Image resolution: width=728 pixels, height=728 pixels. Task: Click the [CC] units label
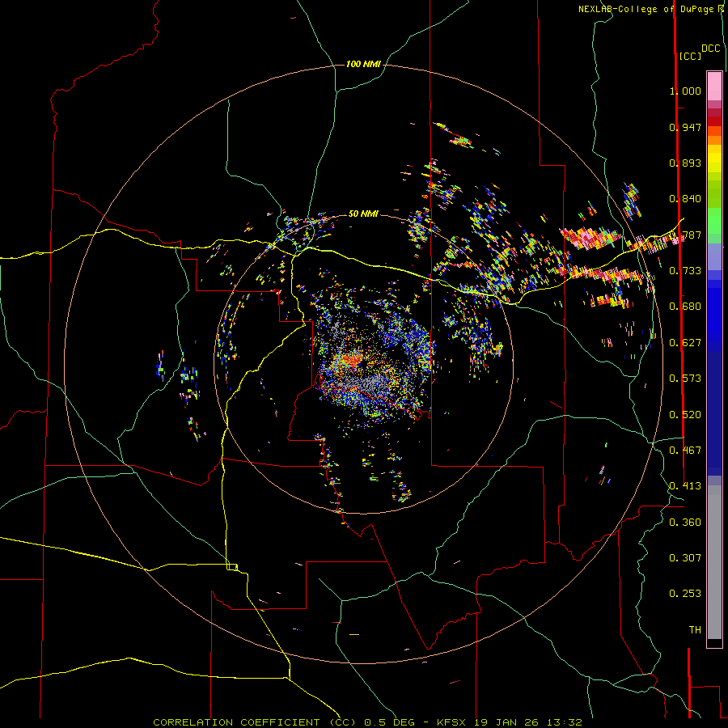(690, 56)
